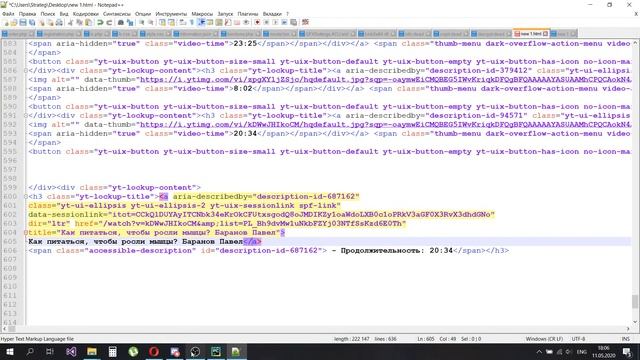Open the Function List panel icon
The width and height of the screenshot is (640, 360).
(x=228, y=22)
